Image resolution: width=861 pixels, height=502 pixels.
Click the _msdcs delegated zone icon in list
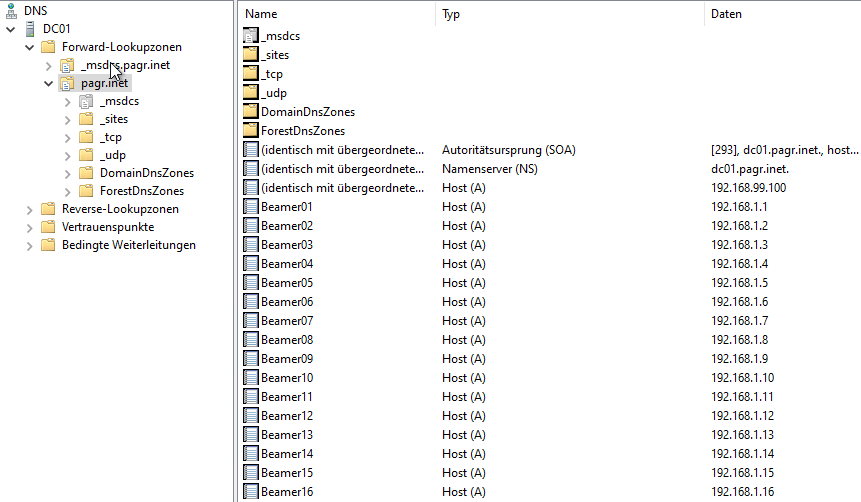coord(251,36)
